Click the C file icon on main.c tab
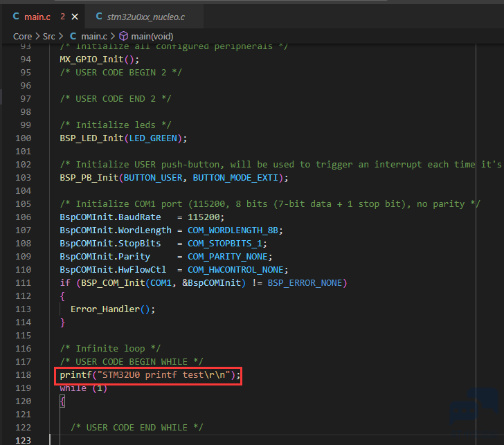 click(16, 16)
